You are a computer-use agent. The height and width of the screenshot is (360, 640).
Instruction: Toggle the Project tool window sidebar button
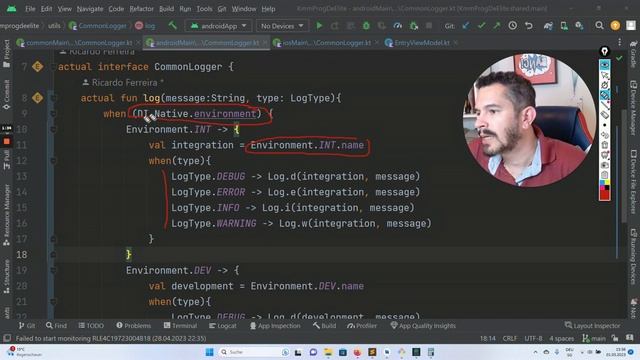[6, 53]
